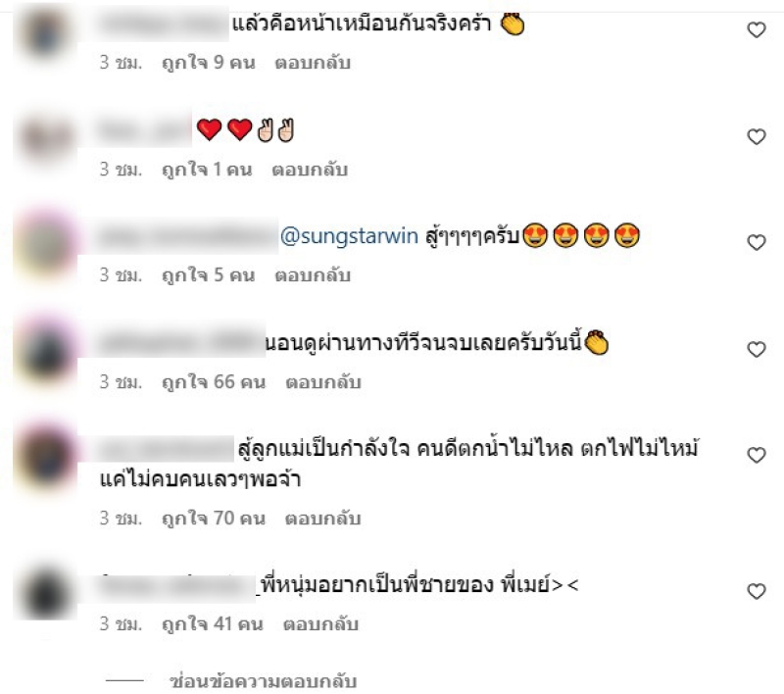Tap heart on comment with 41 likes
Image resolution: width=784 pixels, height=694 pixels.
point(757,591)
